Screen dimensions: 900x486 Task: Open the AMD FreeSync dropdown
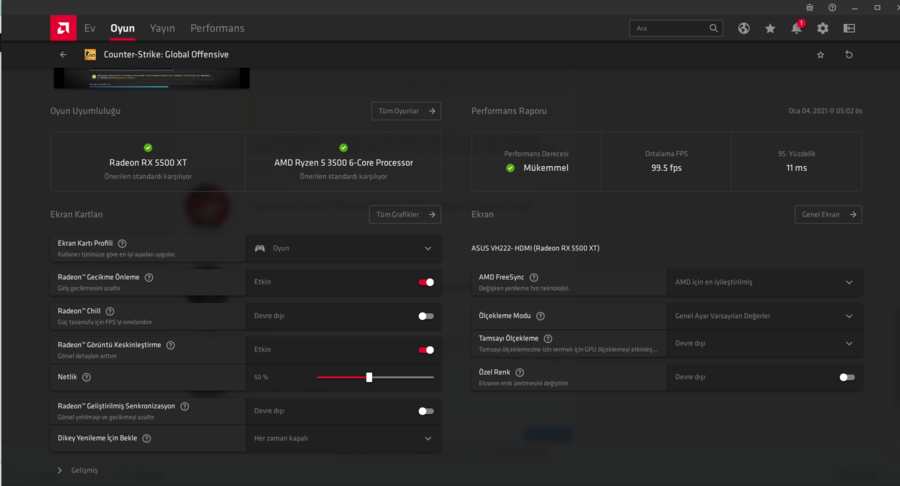(x=765, y=282)
